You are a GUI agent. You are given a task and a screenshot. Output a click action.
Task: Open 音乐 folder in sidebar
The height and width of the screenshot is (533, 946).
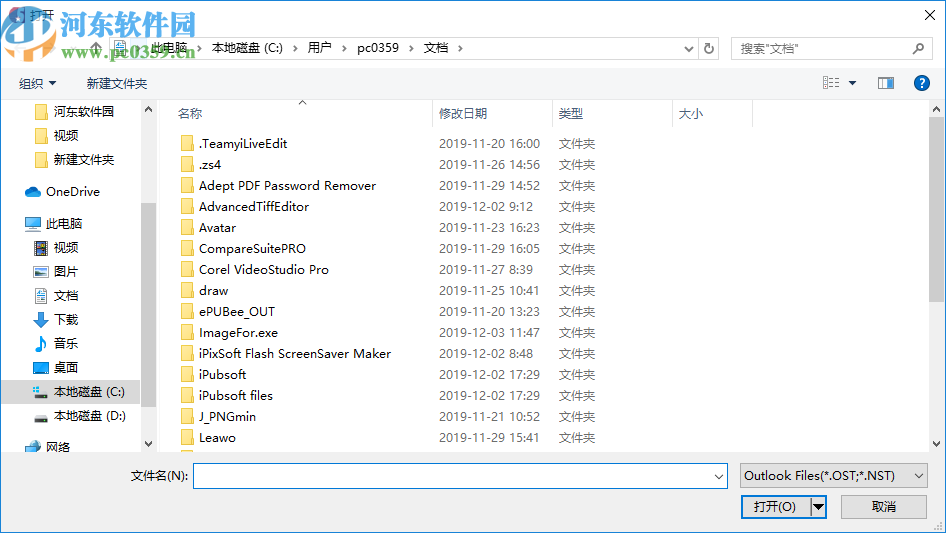tap(56, 343)
